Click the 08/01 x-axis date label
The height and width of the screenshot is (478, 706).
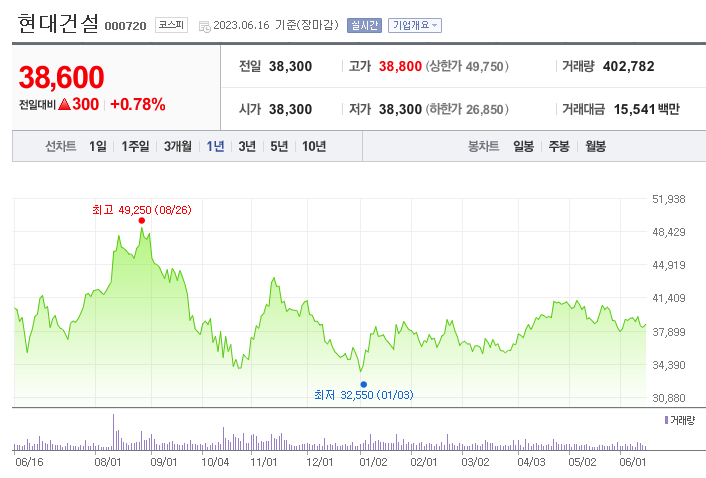coord(108,462)
